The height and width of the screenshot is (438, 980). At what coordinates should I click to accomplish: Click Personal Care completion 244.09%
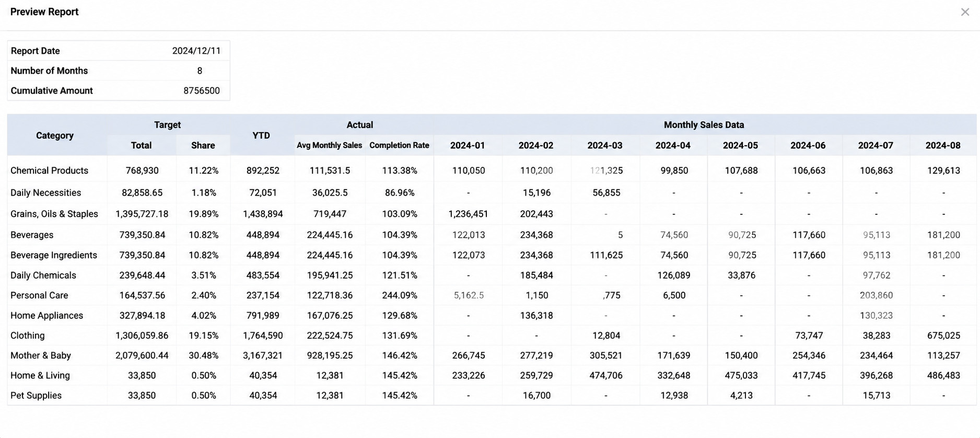[400, 295]
